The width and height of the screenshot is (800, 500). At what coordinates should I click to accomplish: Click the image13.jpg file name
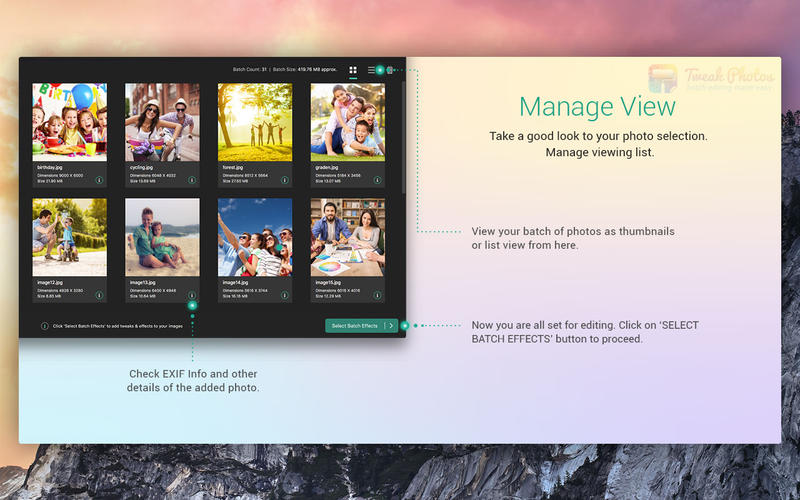(x=142, y=282)
